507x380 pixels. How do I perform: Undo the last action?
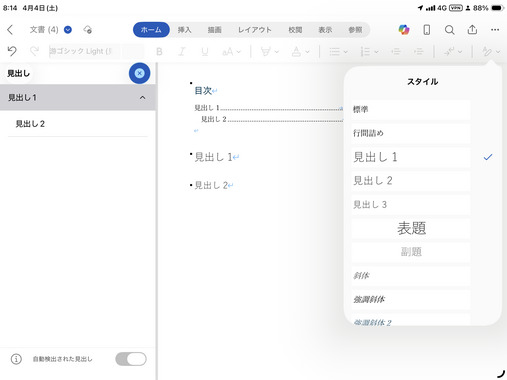point(12,51)
